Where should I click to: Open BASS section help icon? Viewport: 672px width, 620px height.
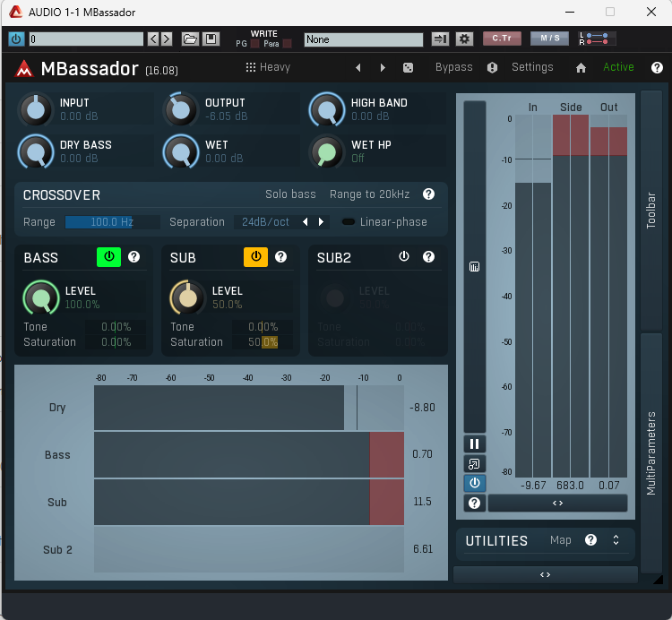click(x=134, y=256)
